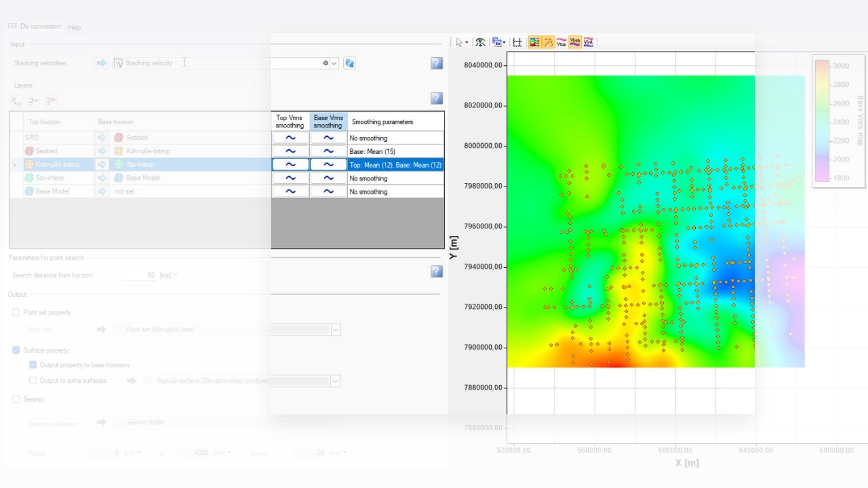Click arrow button in SRD row base horizon
The width and height of the screenshot is (868, 488).
(102, 137)
